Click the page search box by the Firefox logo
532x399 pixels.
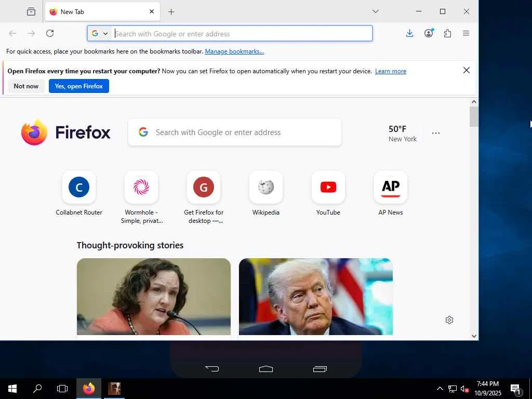point(235,132)
